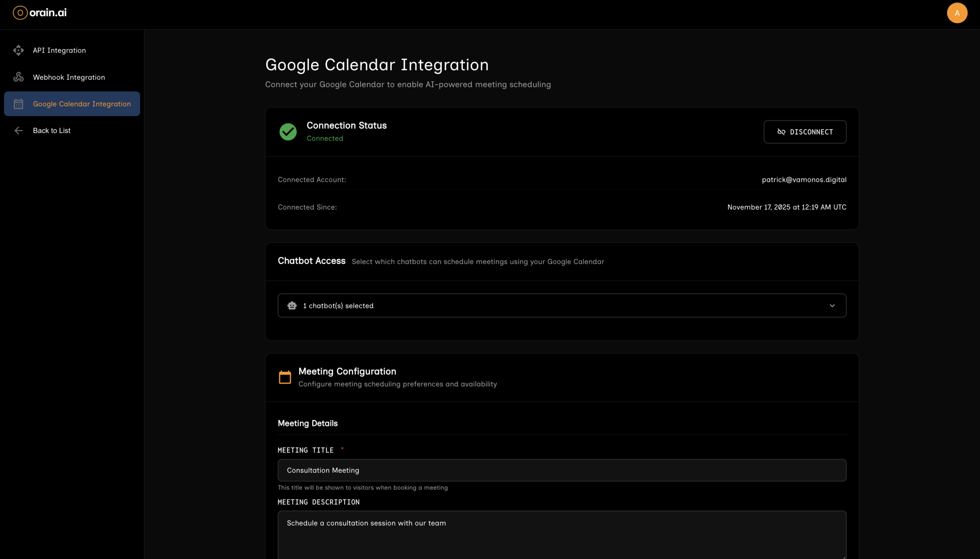Open the user avatar menu
Image resolution: width=980 pixels, height=559 pixels.
pos(957,13)
